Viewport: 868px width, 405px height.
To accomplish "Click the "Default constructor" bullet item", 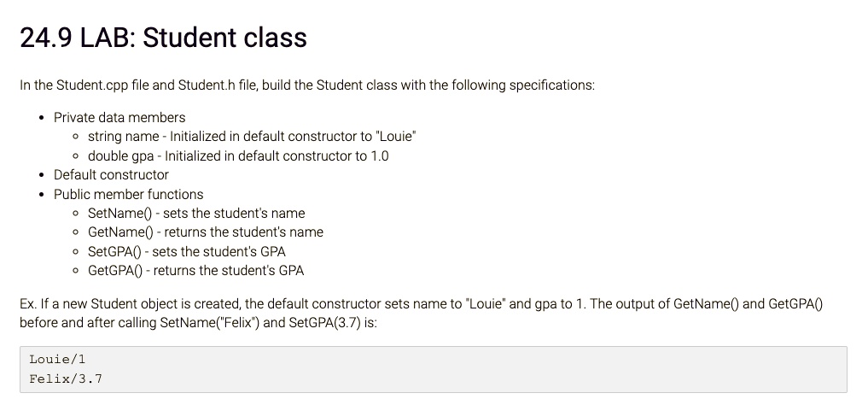I will click(x=111, y=174).
